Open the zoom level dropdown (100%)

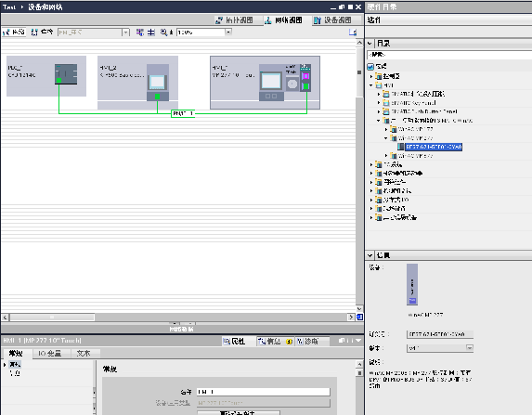tap(228, 32)
